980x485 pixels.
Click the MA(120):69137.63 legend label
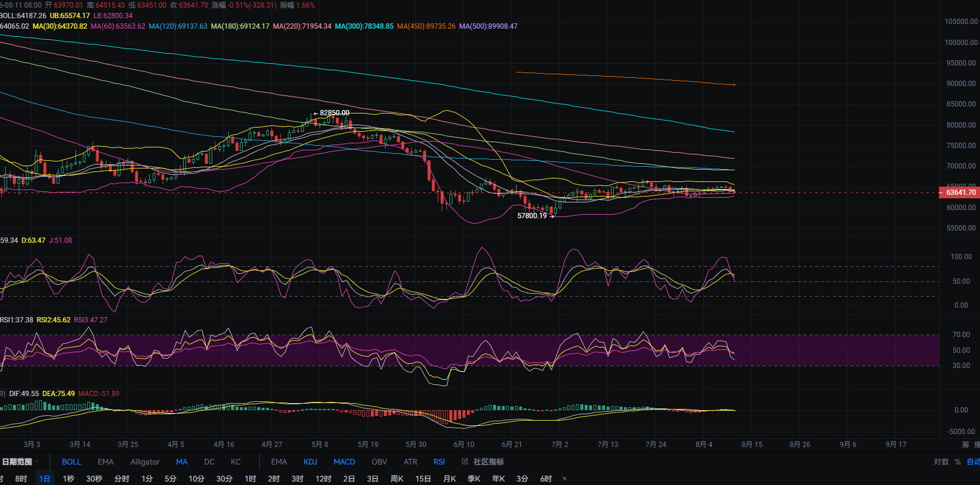tap(178, 26)
